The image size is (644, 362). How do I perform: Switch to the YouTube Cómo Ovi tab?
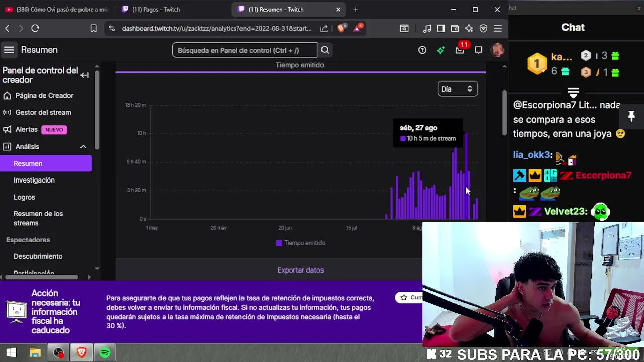pos(57,9)
